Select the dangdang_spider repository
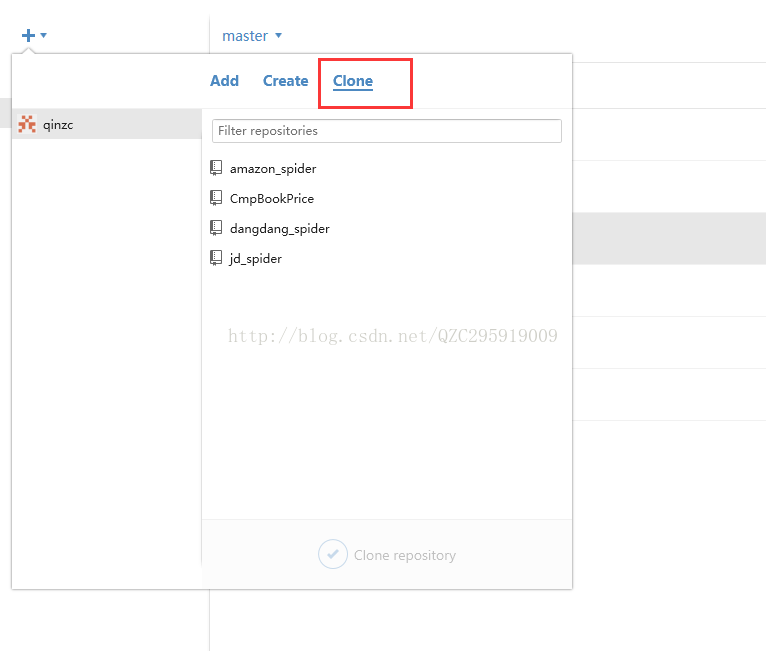766x651 pixels. 279,229
